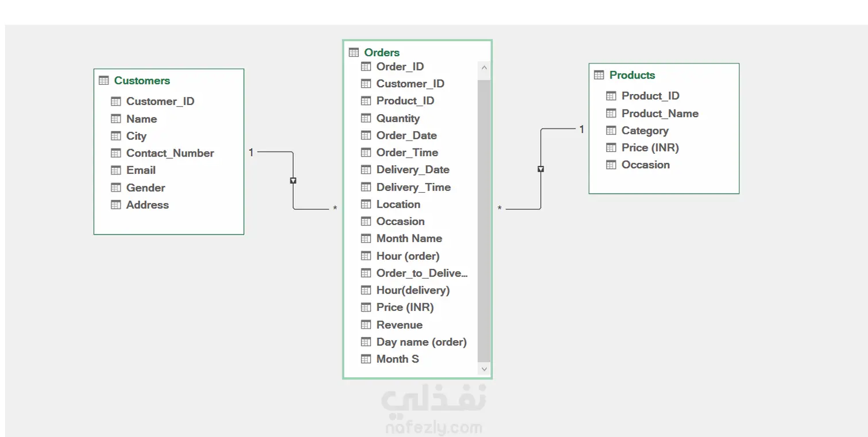Click the Orders-to-Products relationship direction arrow
The width and height of the screenshot is (868, 437).
click(x=541, y=169)
